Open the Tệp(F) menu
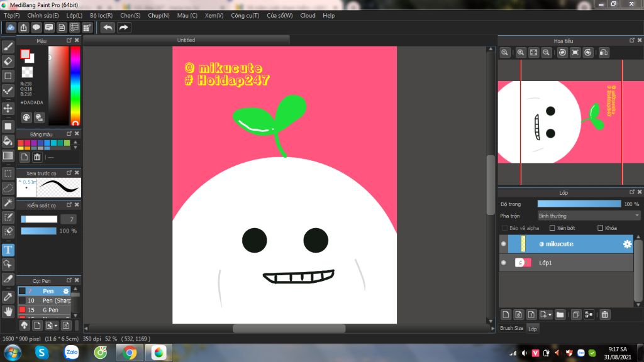This screenshot has height=362, width=644. tap(12, 16)
